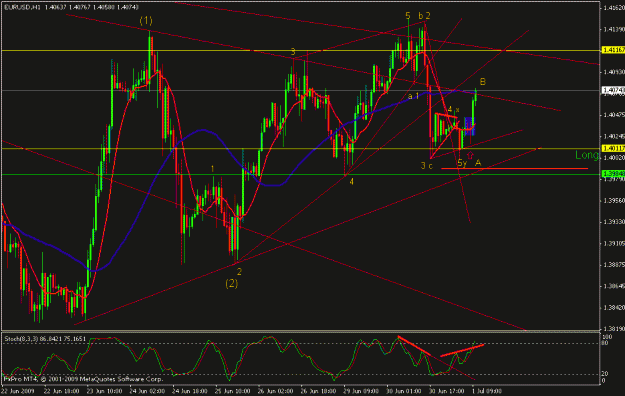This screenshot has height=396, width=625.
Task: Select the "b 2" label at the top
Action: click(425, 16)
